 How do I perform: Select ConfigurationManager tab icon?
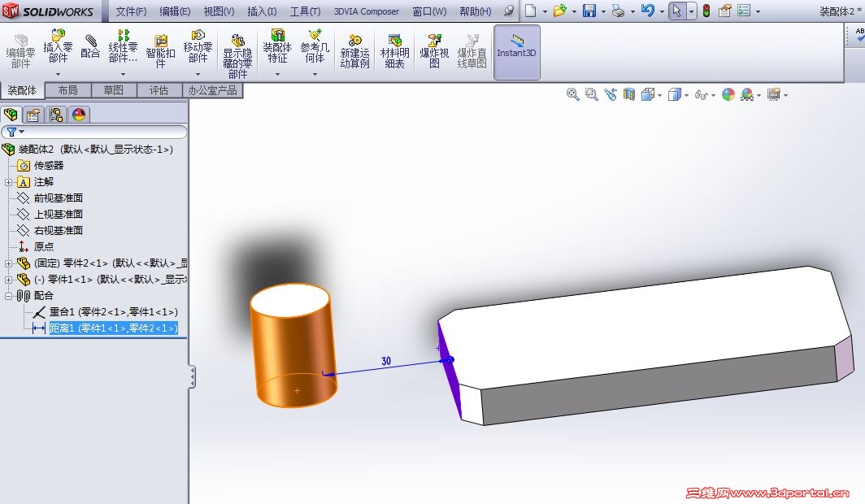(x=56, y=114)
